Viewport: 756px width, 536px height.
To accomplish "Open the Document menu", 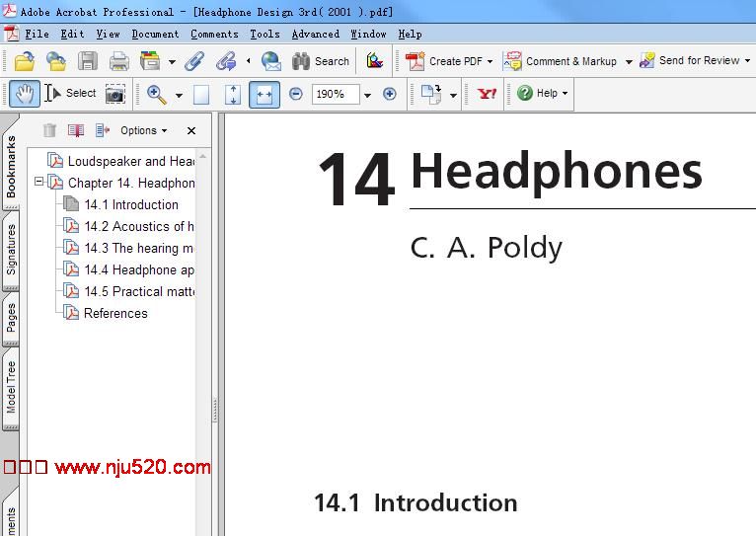I will 155,34.
